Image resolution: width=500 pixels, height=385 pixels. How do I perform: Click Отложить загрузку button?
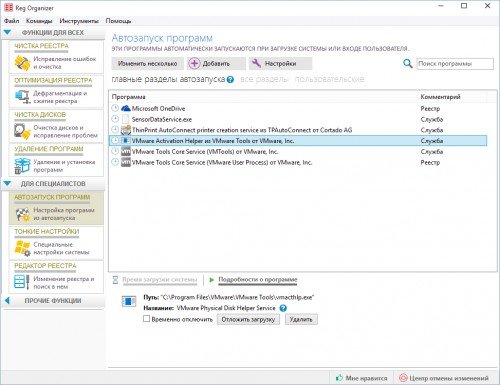pyautogui.click(x=248, y=319)
